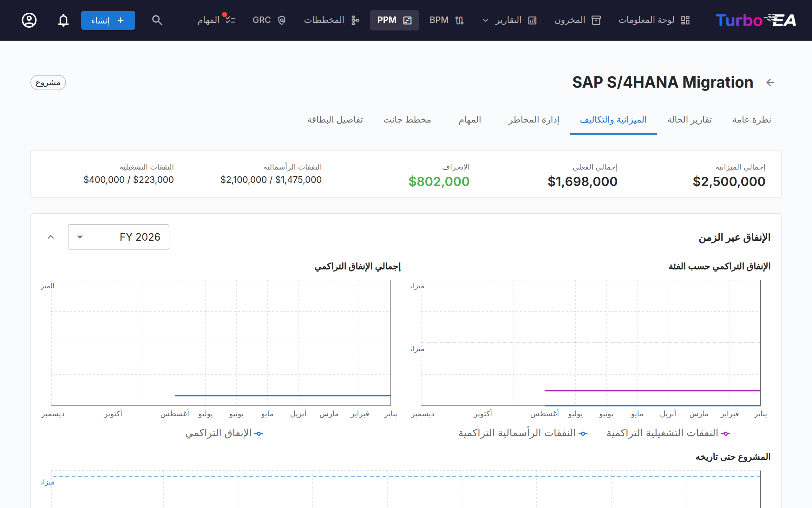Click the search magnifier icon
Image resolution: width=812 pixels, height=508 pixels.
pos(157,20)
